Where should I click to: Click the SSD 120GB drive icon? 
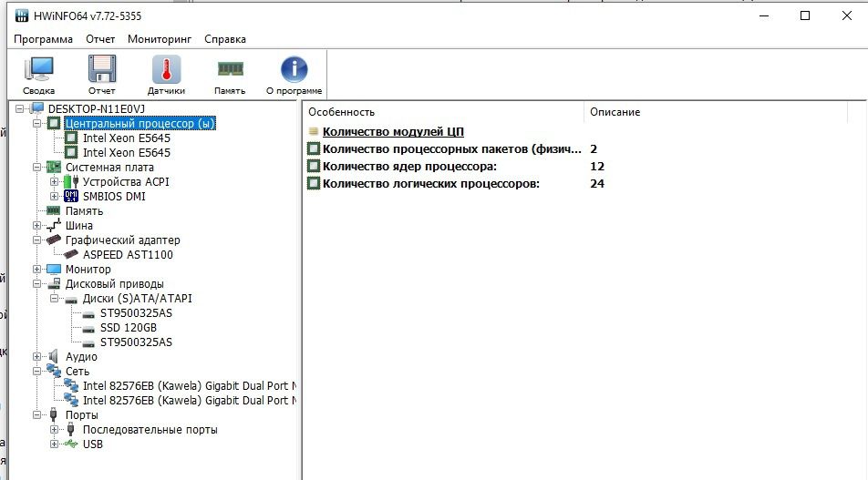click(88, 329)
